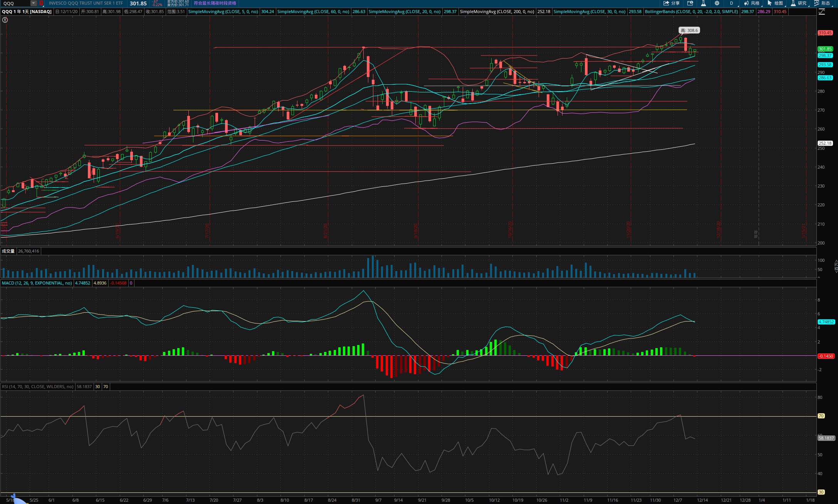Select SimpleMovingAvg (CLOSE, 20, 0, no) label
The width and height of the screenshot is (838, 504).
(x=405, y=12)
